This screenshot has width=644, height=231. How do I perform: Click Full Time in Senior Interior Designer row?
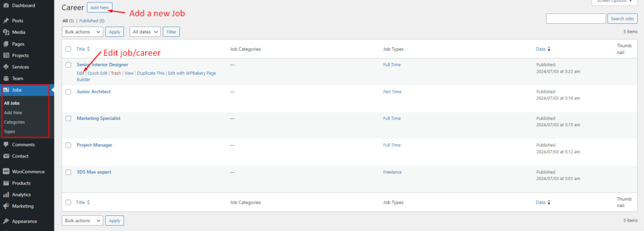[392, 65]
